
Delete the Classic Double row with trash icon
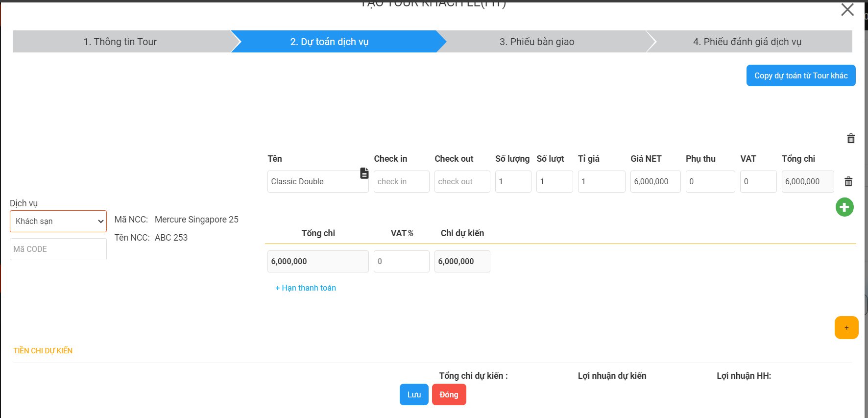point(848,182)
